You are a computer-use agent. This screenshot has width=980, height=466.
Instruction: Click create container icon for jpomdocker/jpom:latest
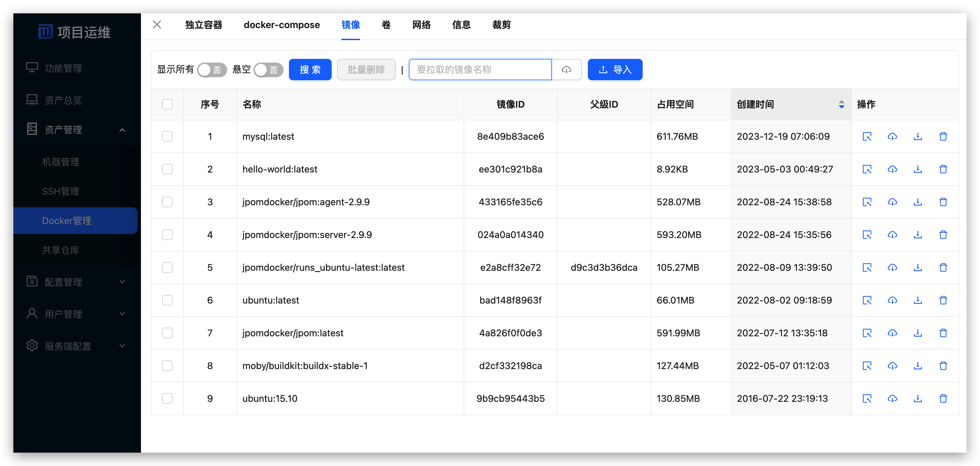[867, 333]
